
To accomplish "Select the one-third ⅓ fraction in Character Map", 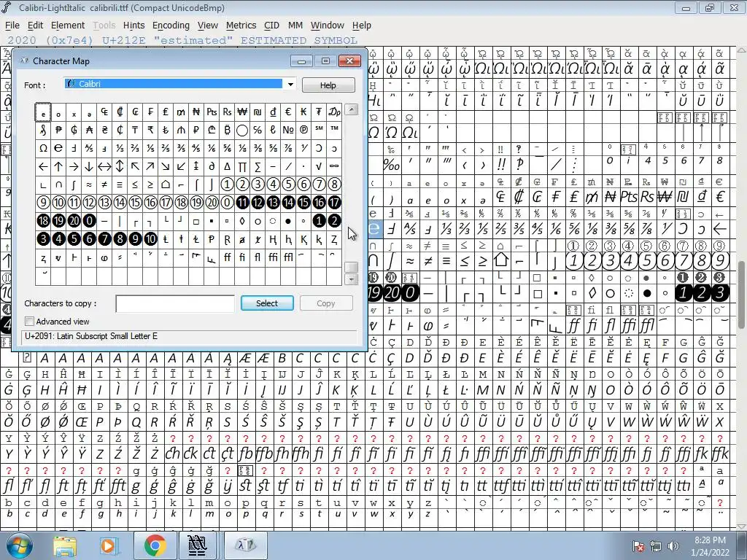I will [120, 148].
